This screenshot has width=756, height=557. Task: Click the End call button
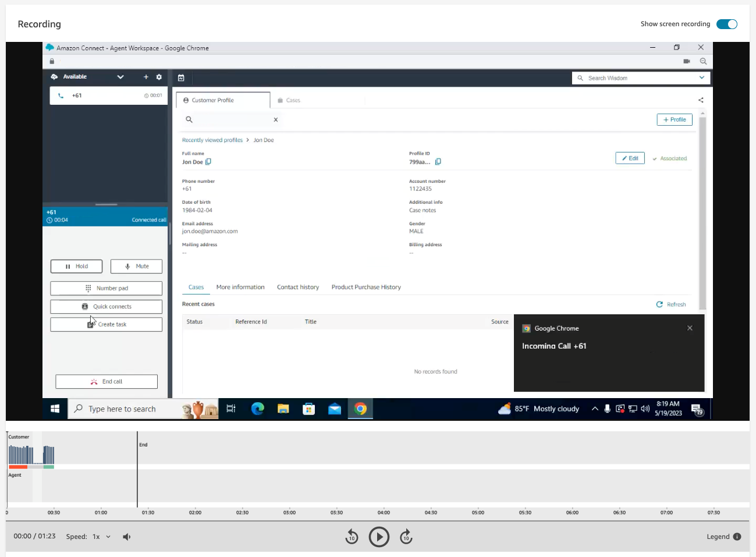[x=107, y=382]
